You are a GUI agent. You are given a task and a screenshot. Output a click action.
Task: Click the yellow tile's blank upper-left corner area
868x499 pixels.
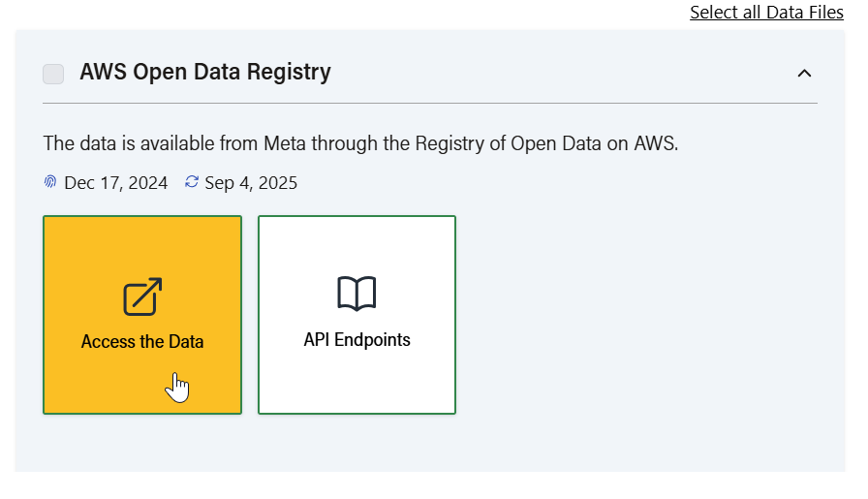click(x=70, y=238)
